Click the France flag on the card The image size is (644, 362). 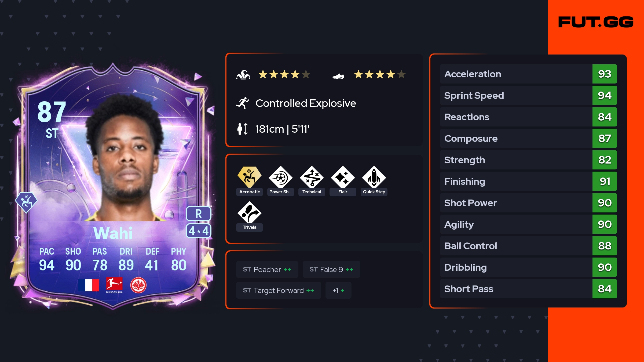point(89,285)
